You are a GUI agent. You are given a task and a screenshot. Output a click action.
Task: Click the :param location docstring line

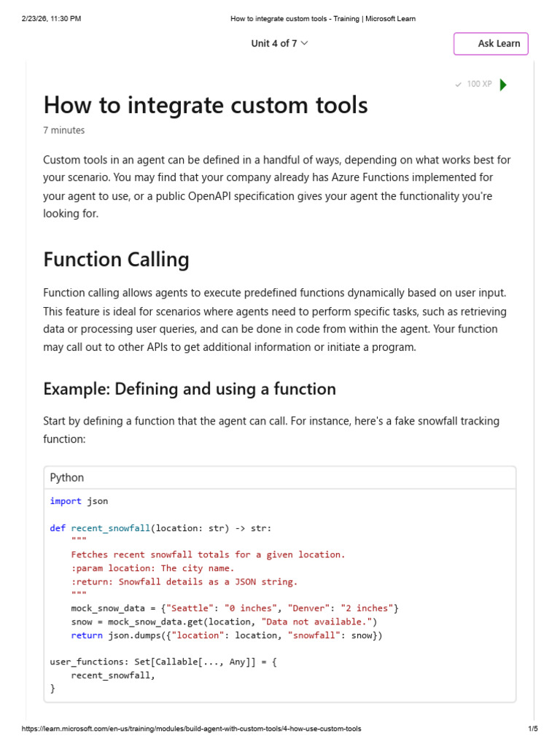pos(152,568)
